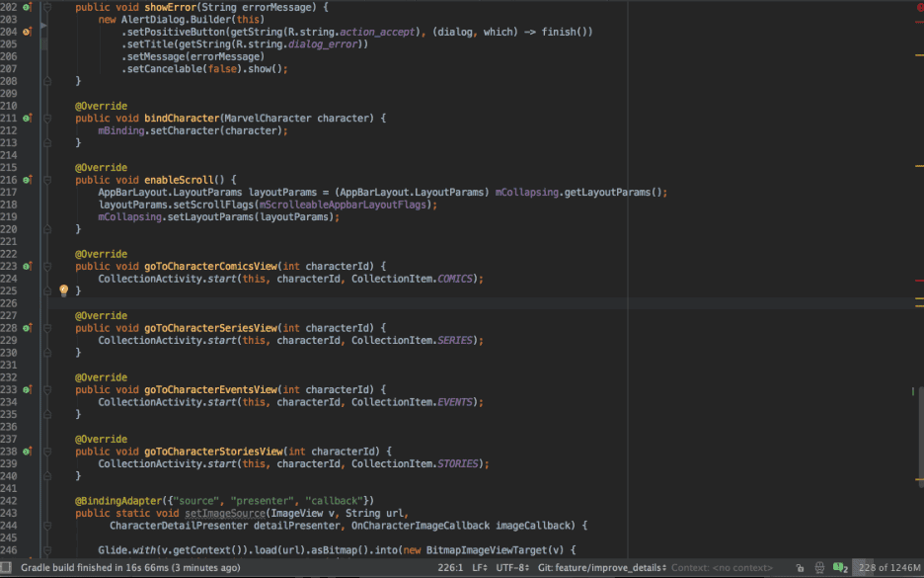924x578 pixels.
Task: Click the Context: <no context> widget
Action: click(x=722, y=568)
